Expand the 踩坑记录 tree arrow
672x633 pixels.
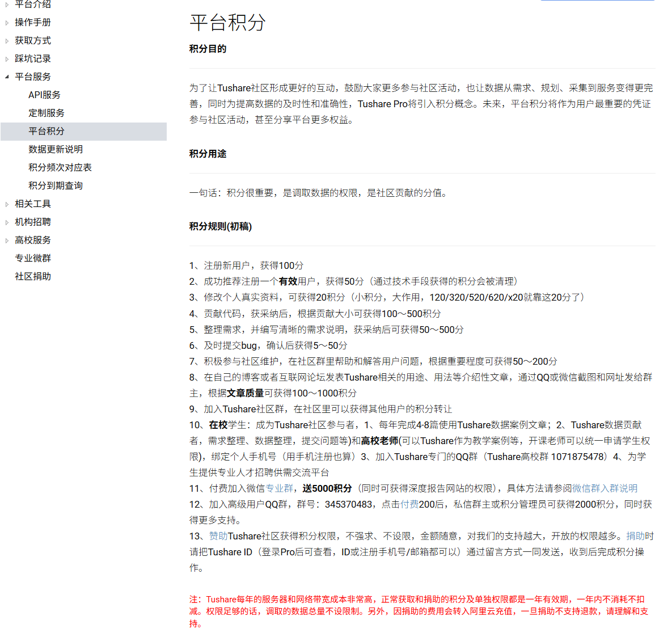[7, 59]
